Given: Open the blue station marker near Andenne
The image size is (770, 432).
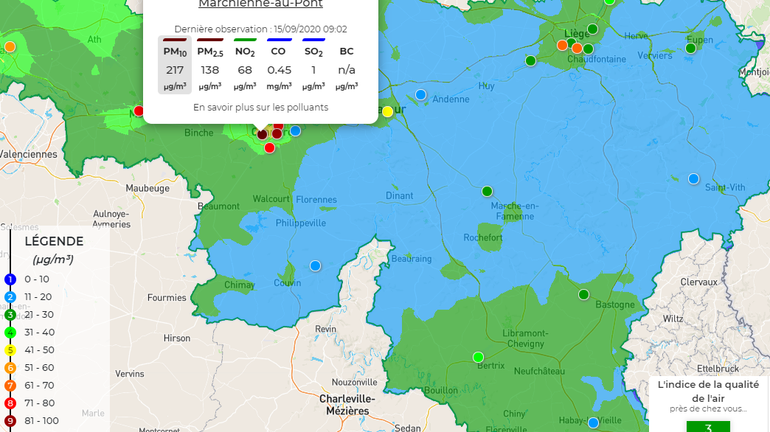Looking at the screenshot, I should pos(421,95).
